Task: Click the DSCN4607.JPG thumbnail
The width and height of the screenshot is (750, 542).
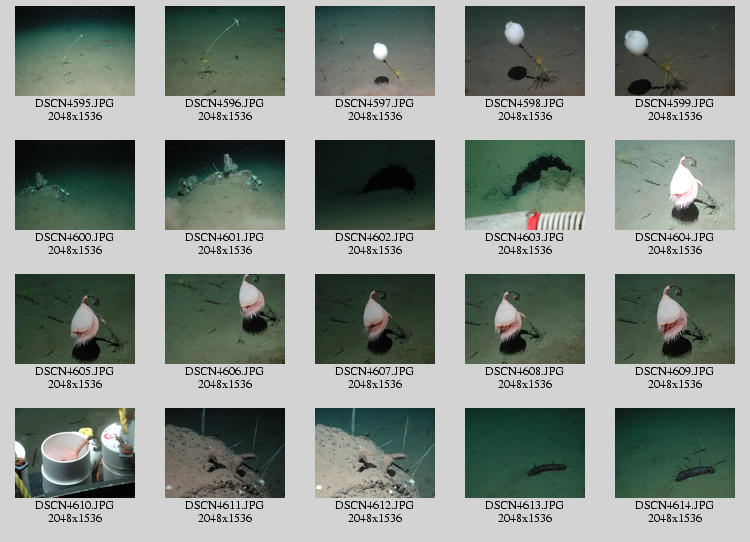Action: coord(375,319)
